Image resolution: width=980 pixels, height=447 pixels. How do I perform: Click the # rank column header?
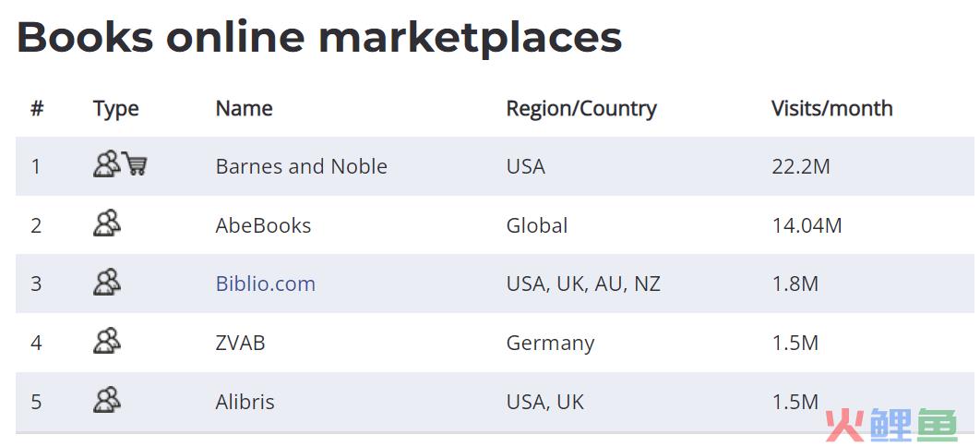pyautogui.click(x=37, y=109)
